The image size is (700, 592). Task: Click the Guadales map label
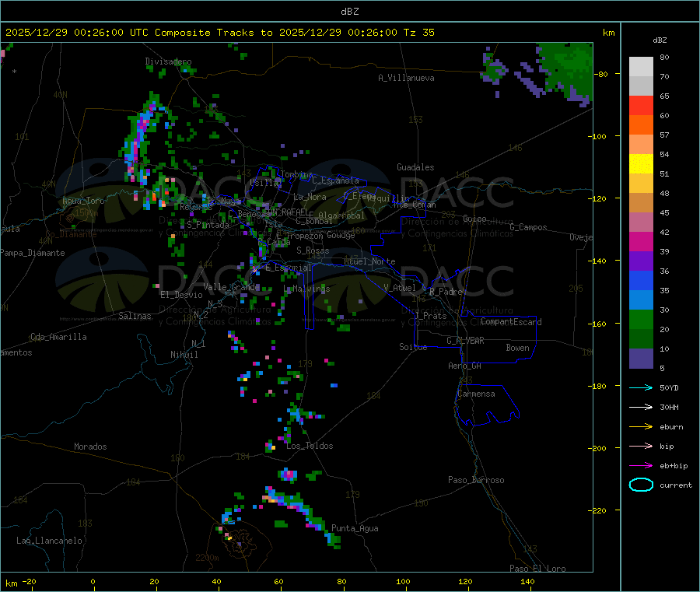[x=415, y=167]
